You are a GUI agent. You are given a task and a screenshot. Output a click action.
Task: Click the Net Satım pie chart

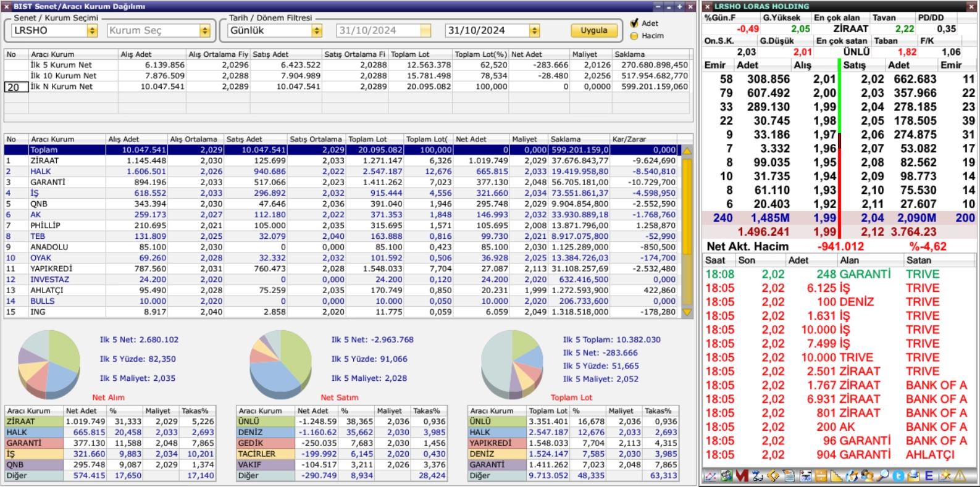pyautogui.click(x=280, y=364)
